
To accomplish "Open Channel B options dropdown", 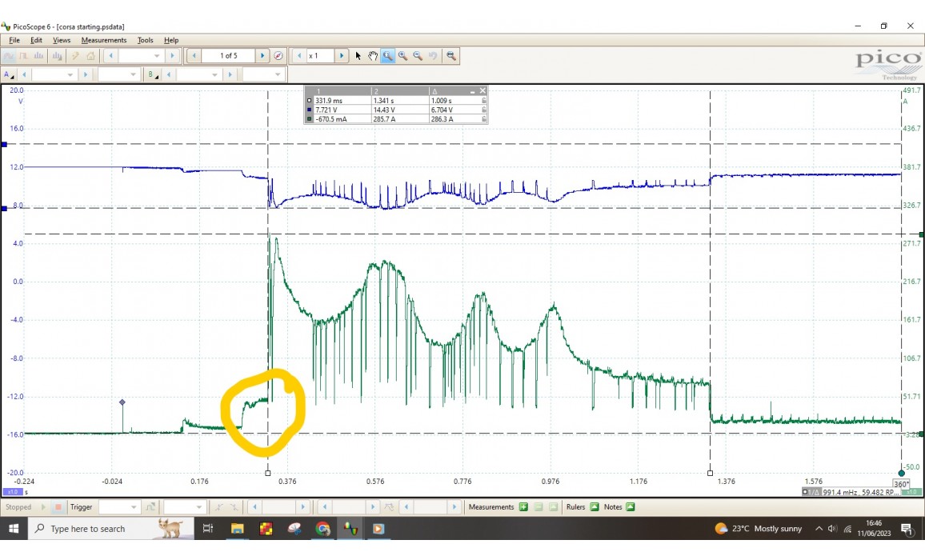I will click(151, 74).
